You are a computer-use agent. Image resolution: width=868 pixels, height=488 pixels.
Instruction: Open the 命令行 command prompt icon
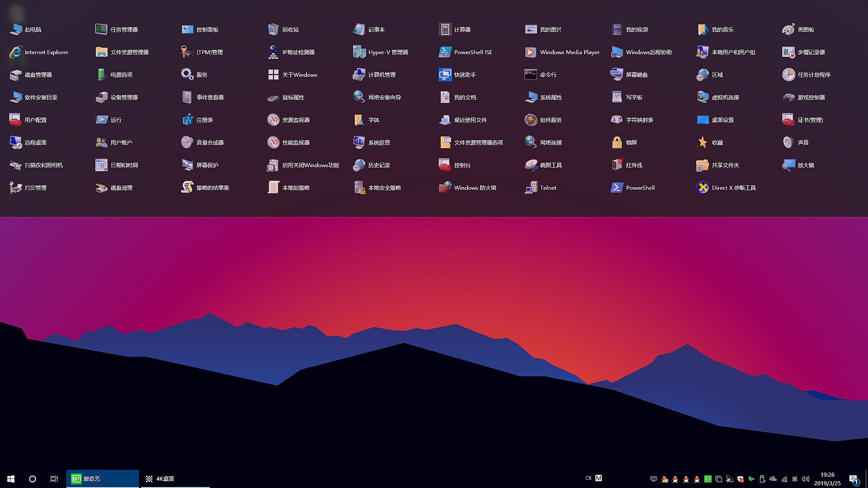(x=531, y=75)
